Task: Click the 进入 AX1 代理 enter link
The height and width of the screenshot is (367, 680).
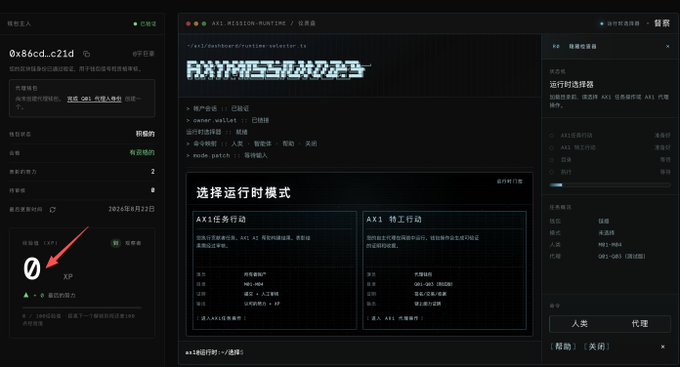Action: [395, 318]
